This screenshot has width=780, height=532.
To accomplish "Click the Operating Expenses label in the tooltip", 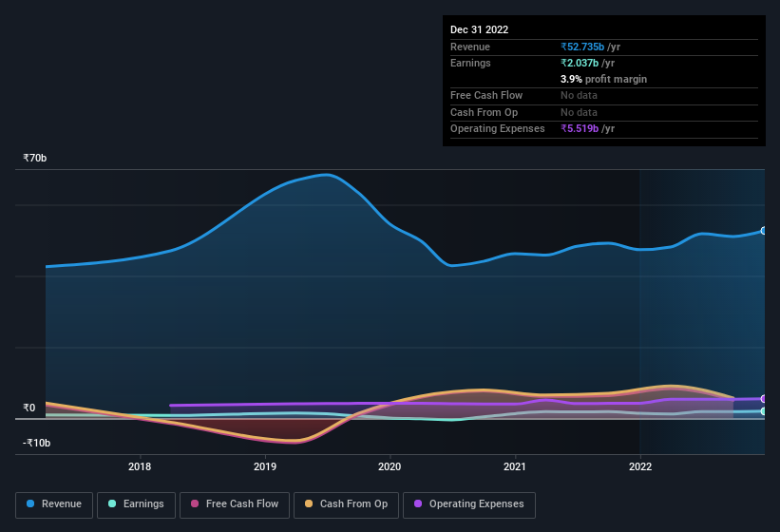I will tap(498, 128).
